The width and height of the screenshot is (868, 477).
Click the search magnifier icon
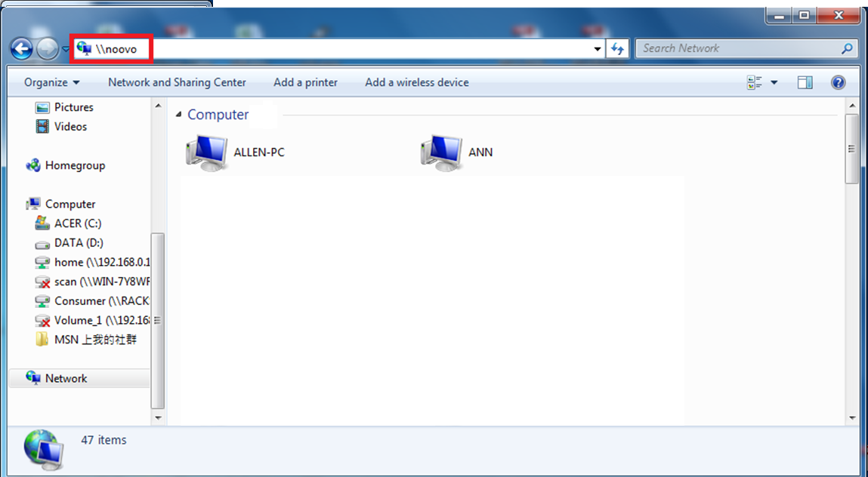point(847,48)
